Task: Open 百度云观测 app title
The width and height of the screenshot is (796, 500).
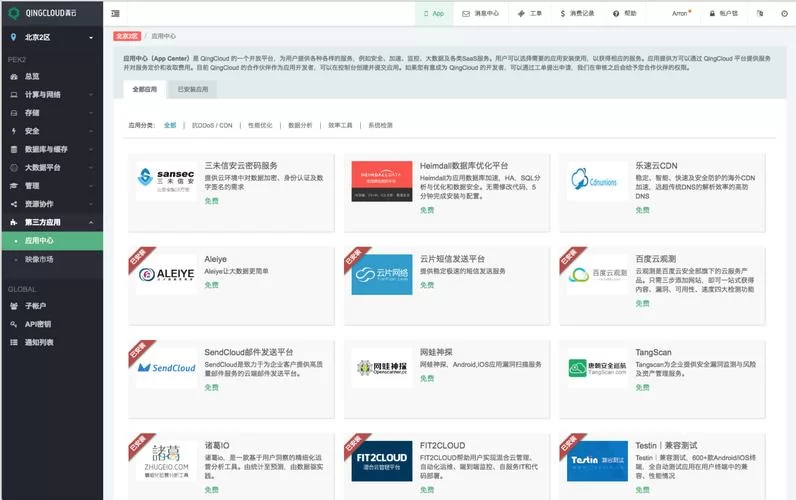Action: click(656, 259)
